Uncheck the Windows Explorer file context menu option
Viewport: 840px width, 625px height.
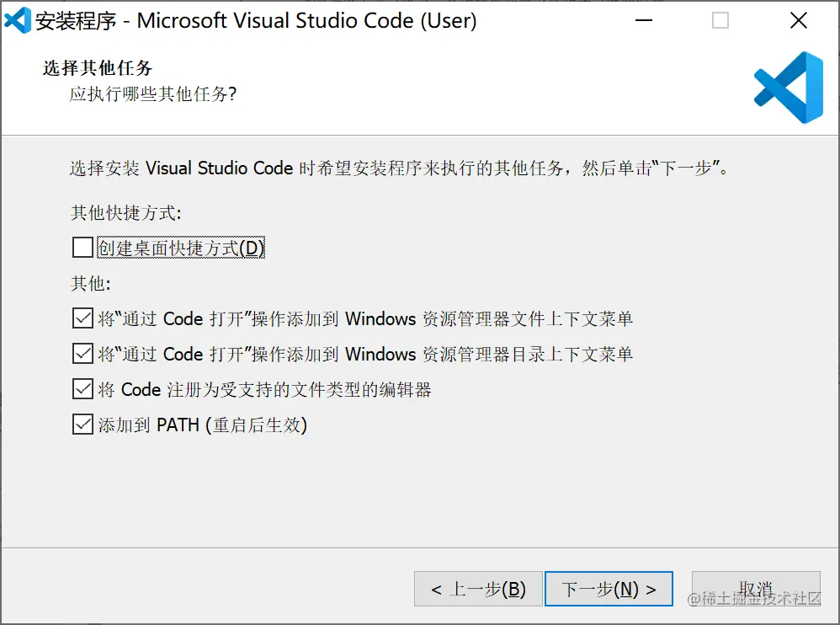click(x=82, y=318)
